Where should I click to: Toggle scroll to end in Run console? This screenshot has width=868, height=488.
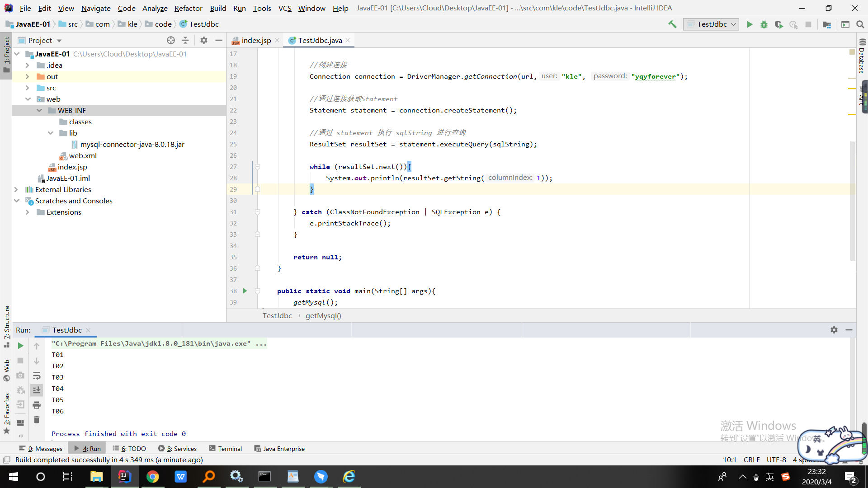point(37,390)
